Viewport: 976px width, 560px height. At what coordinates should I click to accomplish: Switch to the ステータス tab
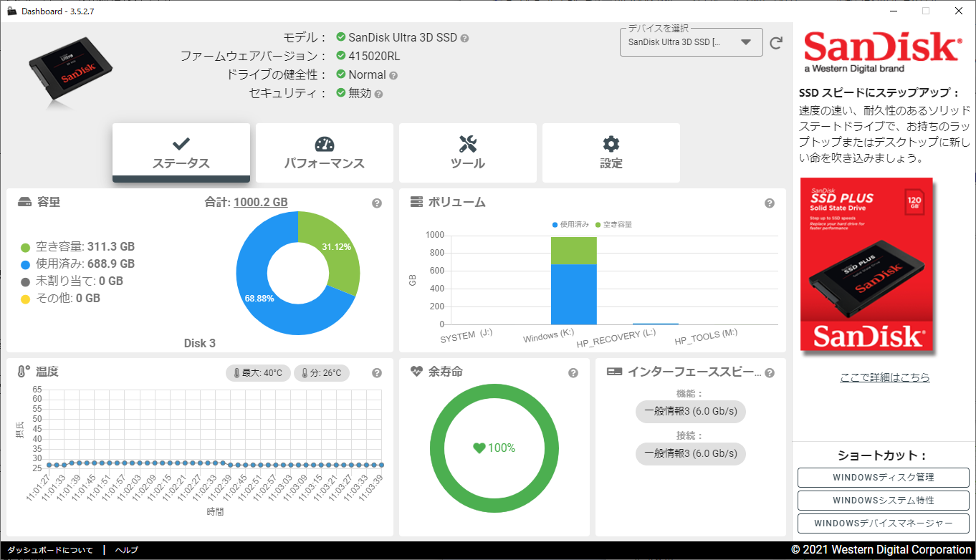pos(181,153)
